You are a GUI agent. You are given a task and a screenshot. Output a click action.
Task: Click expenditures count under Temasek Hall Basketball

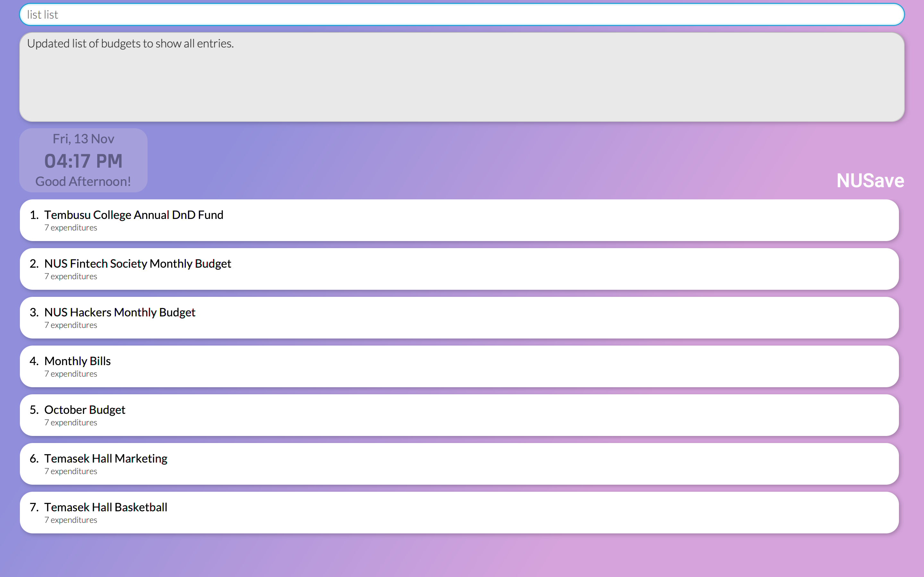(x=71, y=520)
